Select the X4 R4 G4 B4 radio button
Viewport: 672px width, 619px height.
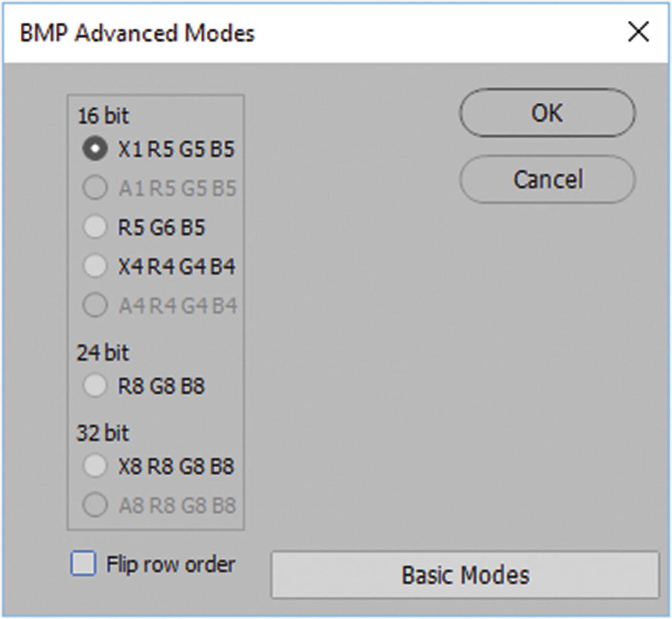(x=94, y=267)
